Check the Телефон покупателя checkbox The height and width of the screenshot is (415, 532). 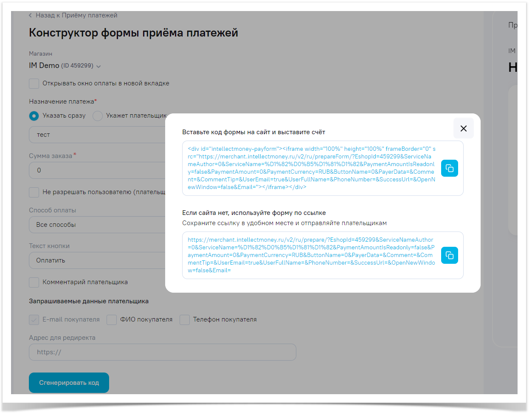coord(185,319)
